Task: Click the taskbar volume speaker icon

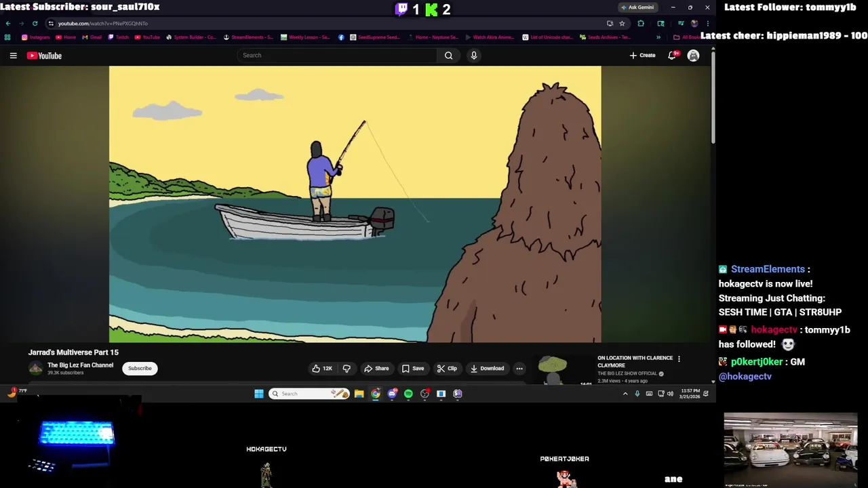Action: click(670, 394)
